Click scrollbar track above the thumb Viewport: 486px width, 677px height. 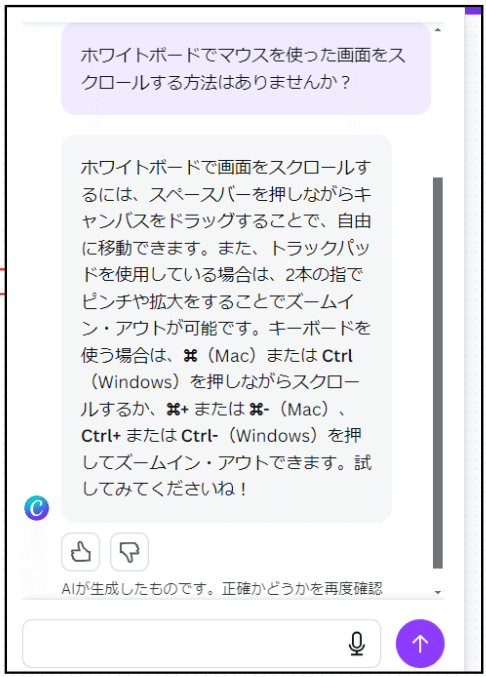click(438, 106)
